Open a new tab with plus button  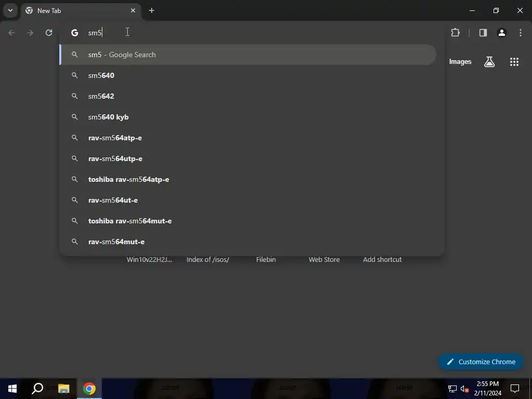coord(152,10)
